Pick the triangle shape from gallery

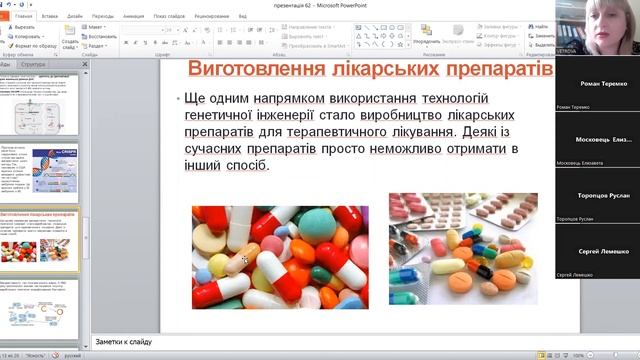click(358, 36)
